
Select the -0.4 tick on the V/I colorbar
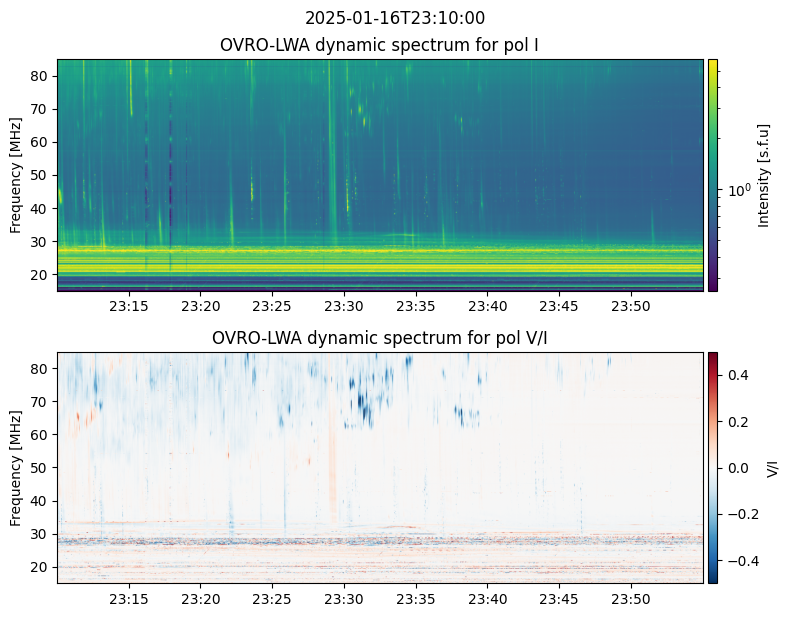point(738,560)
